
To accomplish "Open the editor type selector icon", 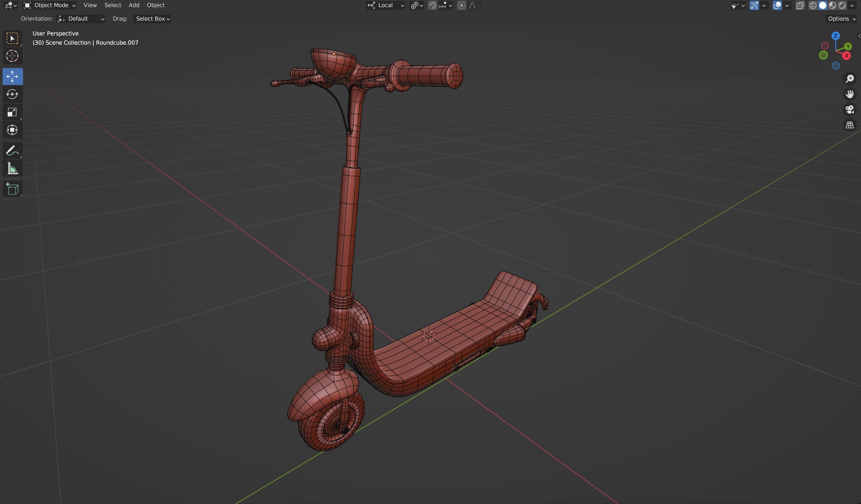I will pos(10,5).
